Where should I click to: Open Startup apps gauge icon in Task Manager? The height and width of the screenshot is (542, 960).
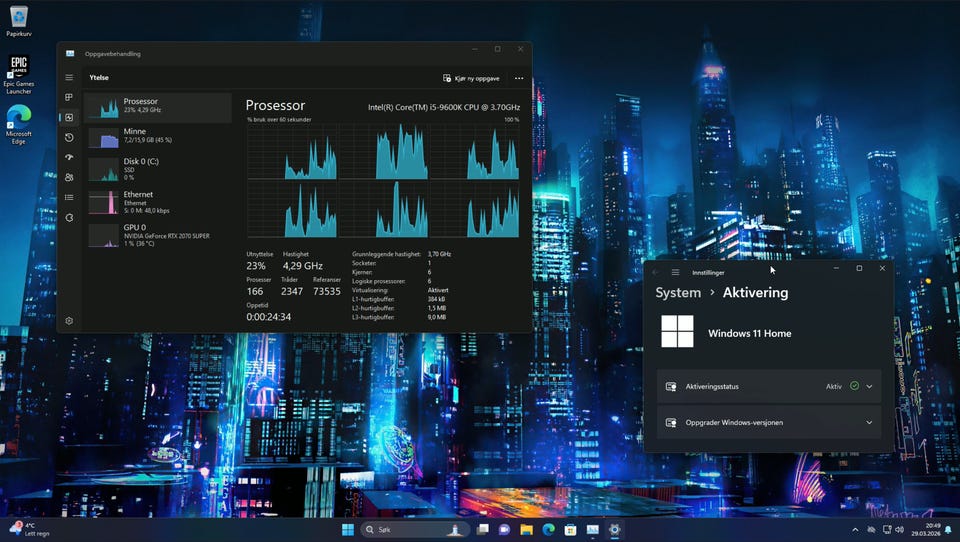point(69,157)
